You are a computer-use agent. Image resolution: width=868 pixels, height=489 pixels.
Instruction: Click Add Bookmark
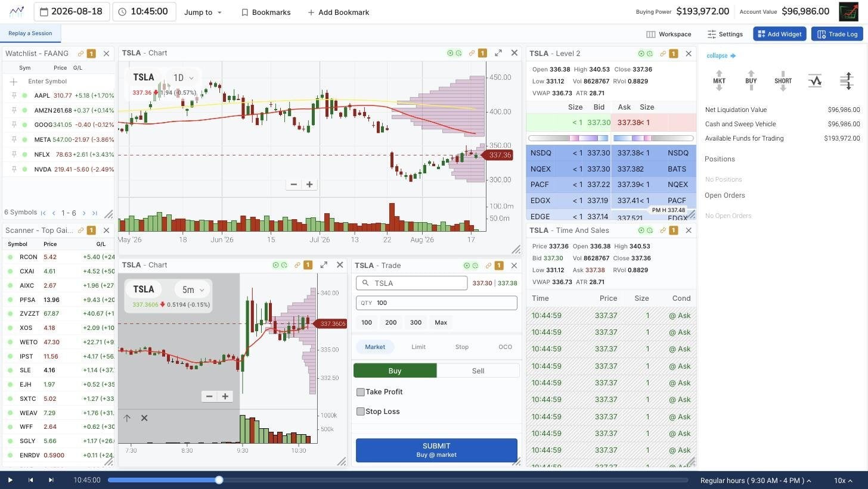[339, 12]
